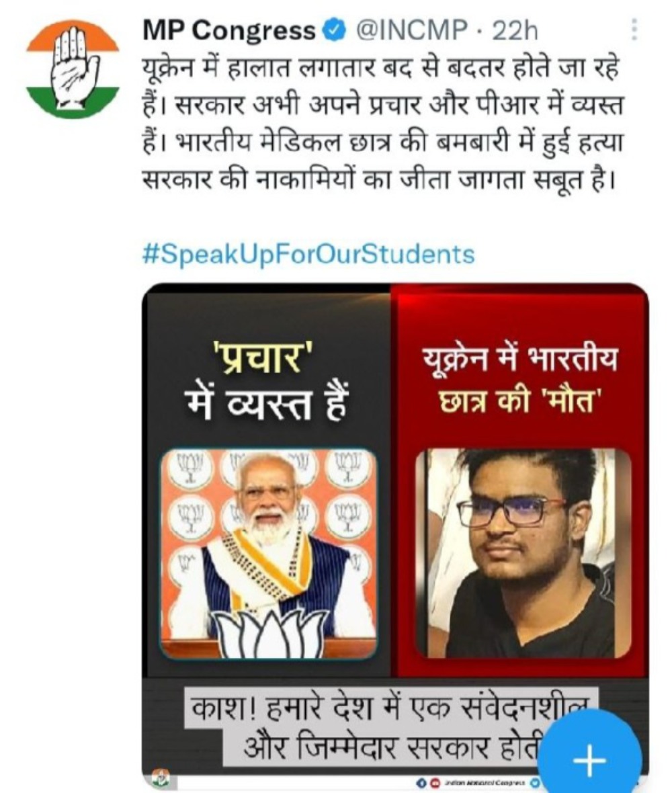Open the #SpeakUpForOurStudents hashtag
Screen dimensions: 672x793
309,254
